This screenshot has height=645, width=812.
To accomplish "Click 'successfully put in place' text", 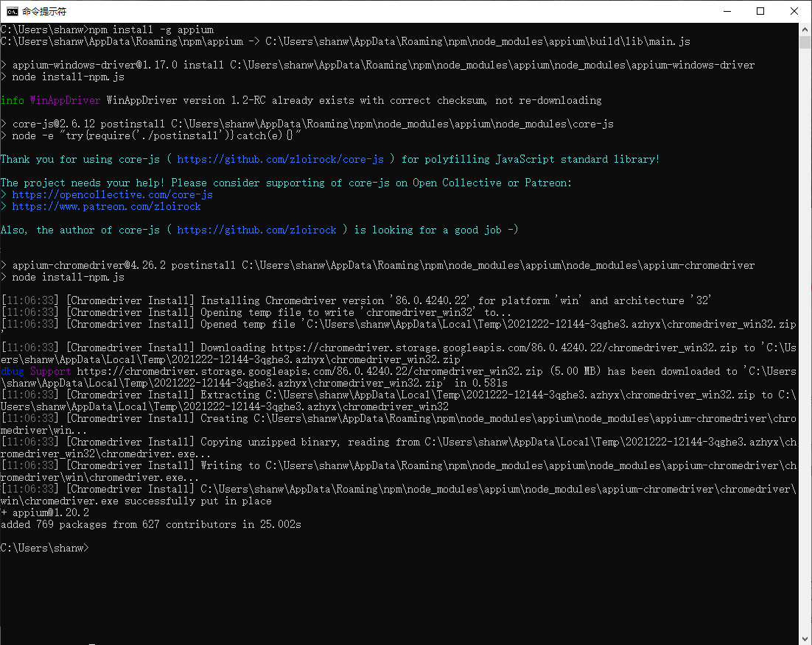I will pos(197,501).
